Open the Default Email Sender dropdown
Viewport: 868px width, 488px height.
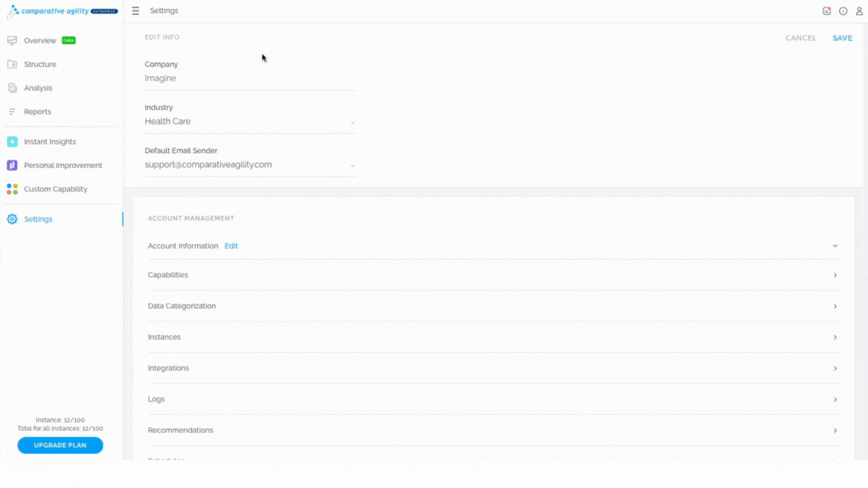(x=249, y=165)
